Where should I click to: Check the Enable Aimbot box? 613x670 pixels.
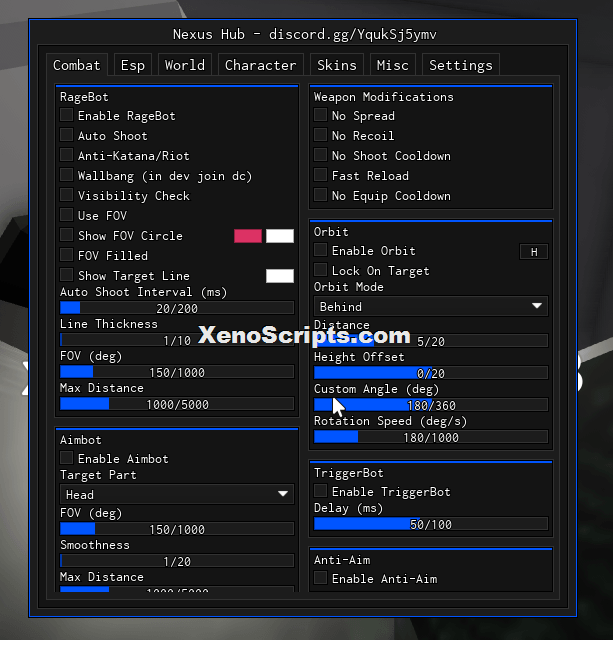coord(66,458)
